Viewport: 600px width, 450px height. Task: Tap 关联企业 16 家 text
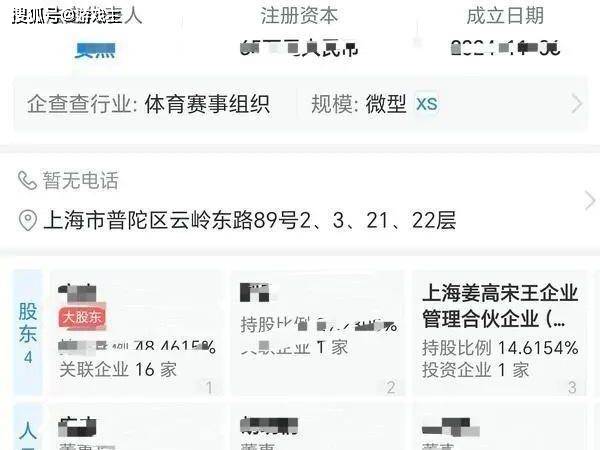pos(118,369)
